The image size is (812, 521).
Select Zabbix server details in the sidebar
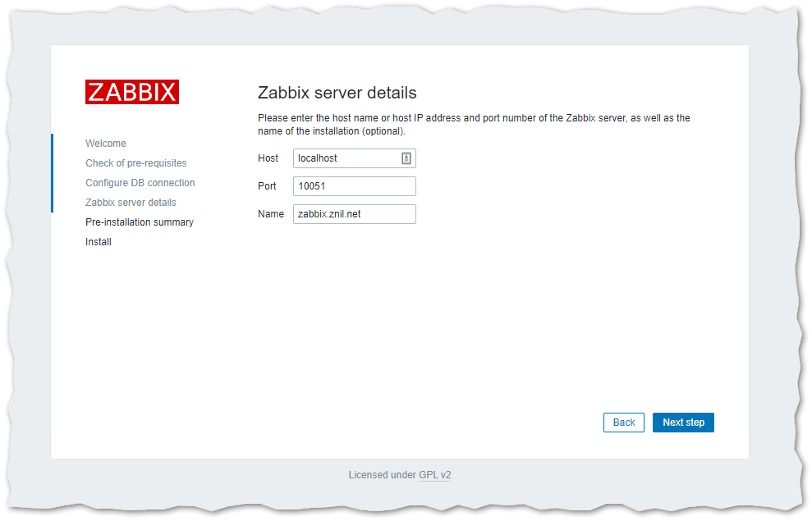click(x=131, y=203)
